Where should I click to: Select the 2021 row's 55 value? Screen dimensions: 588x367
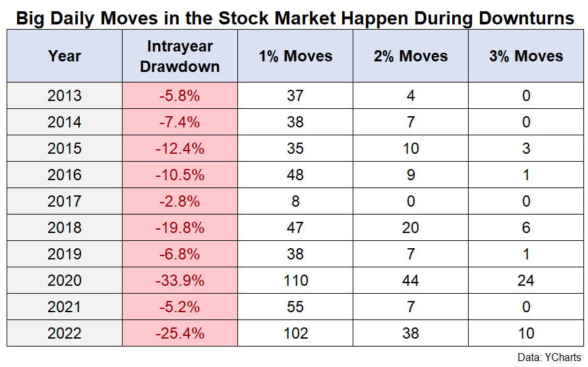tap(295, 307)
